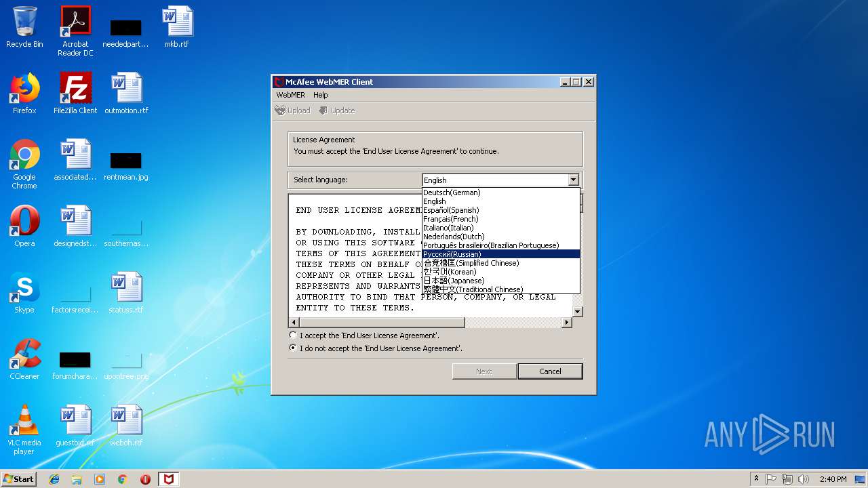This screenshot has width=868, height=488.
Task: Open VLC media player shortcut
Action: pos(24,430)
